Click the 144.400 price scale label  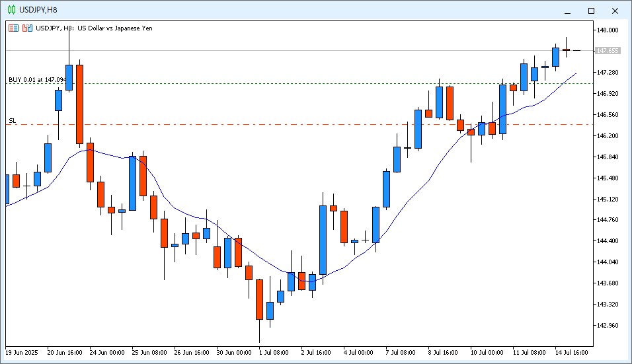(608, 240)
